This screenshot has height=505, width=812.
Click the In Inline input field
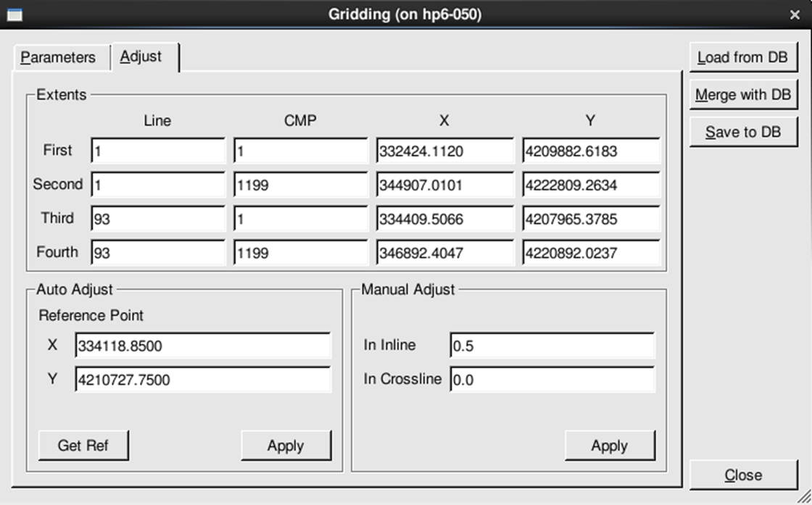(x=551, y=346)
